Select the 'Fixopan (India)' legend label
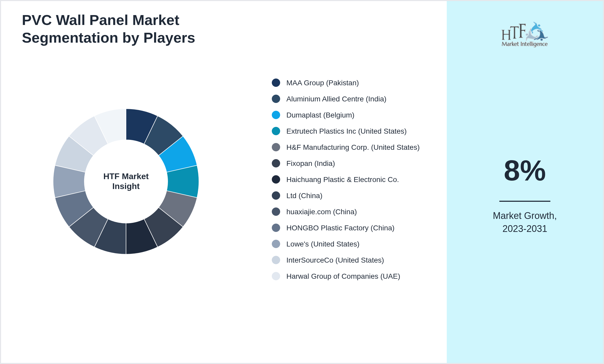Viewport: 604px width, 364px height. [x=311, y=164]
